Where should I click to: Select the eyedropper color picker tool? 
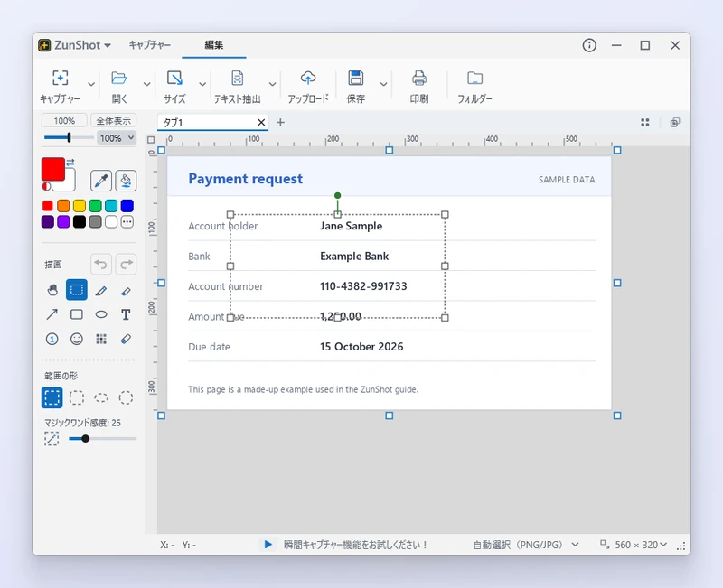(x=101, y=180)
